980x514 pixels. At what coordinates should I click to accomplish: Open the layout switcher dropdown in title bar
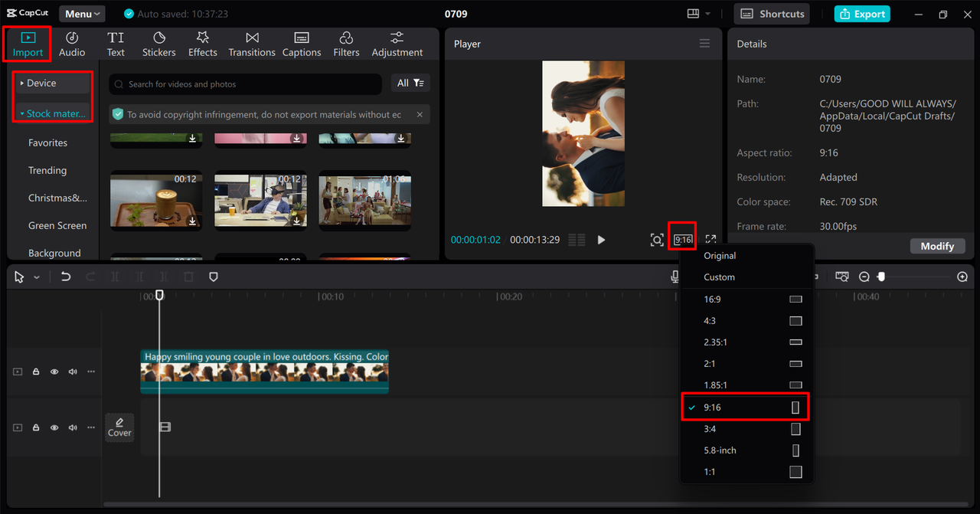click(698, 14)
